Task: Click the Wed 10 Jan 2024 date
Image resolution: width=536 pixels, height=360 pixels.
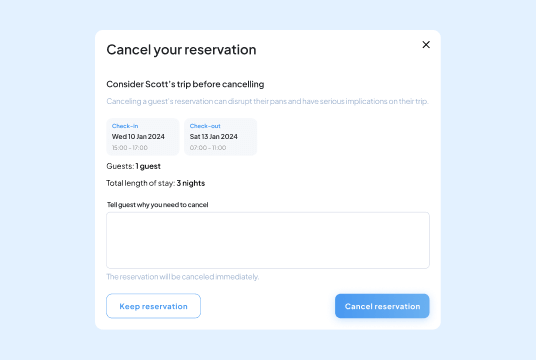Action: pyautogui.click(x=138, y=136)
